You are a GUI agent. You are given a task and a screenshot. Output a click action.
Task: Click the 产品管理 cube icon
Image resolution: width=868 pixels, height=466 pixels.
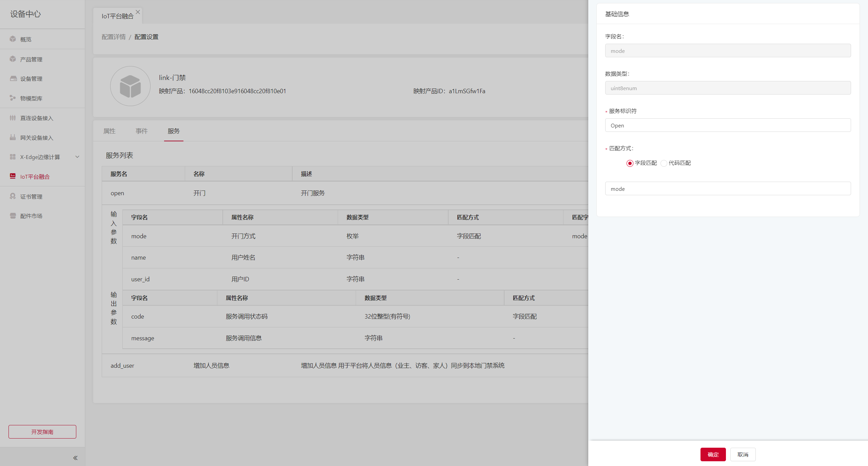(13, 59)
